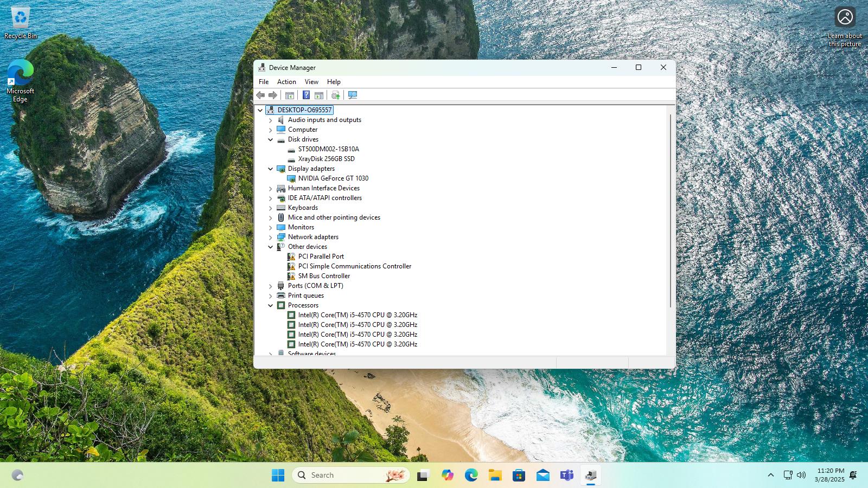Click the Update device driver toolbar icon
This screenshot has width=868, height=488.
click(335, 95)
